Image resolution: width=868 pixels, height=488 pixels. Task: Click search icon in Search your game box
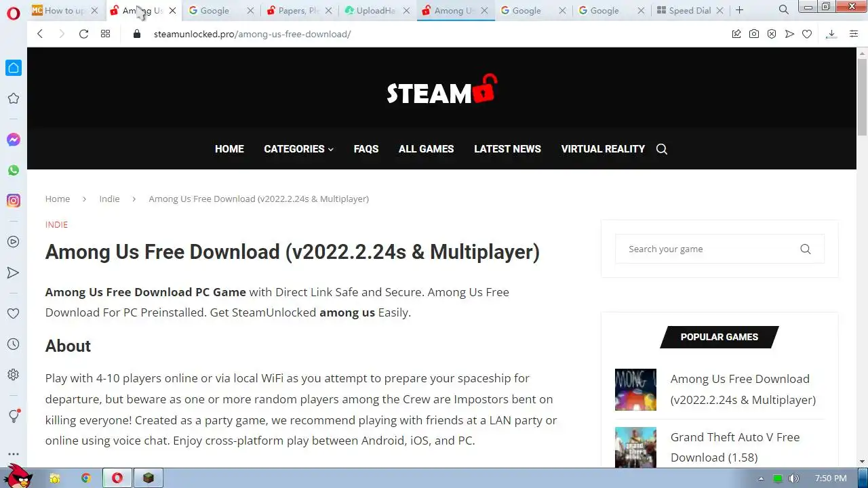click(806, 249)
